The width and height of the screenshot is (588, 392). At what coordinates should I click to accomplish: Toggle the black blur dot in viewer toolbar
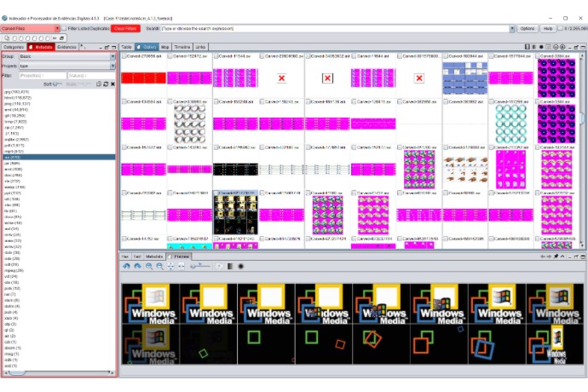tap(241, 266)
